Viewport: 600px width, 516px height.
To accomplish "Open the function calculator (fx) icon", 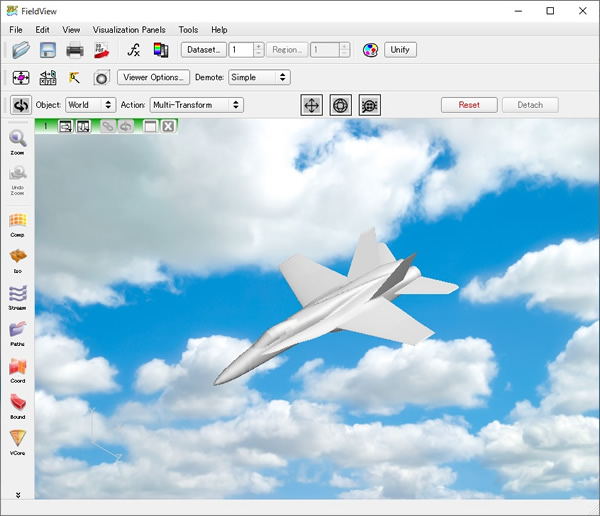I will pos(133,50).
